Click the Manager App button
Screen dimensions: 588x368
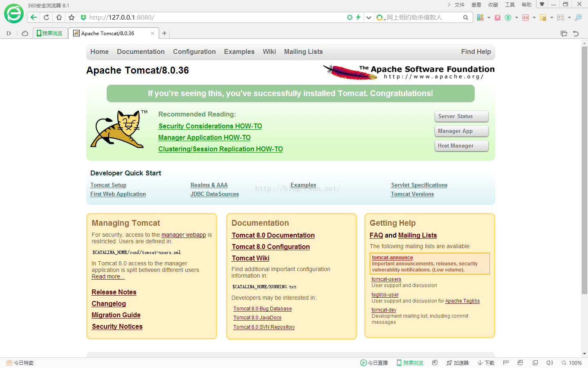coord(461,131)
